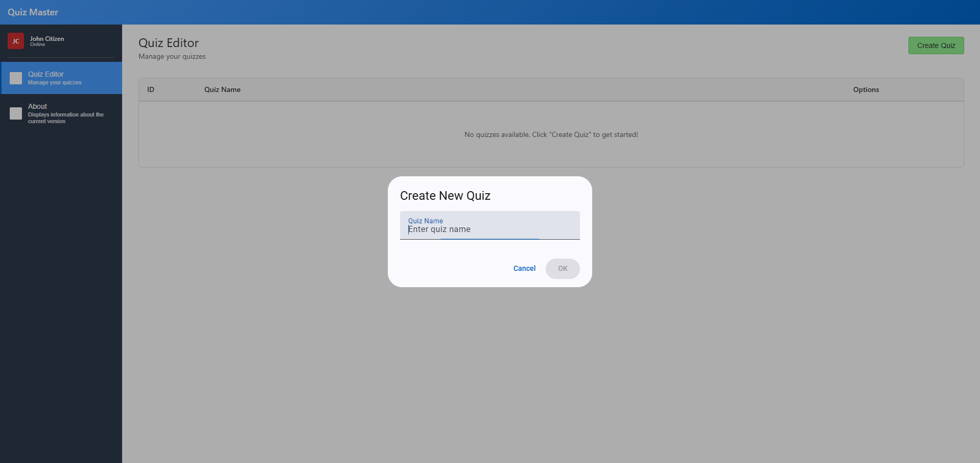The width and height of the screenshot is (980, 463).
Task: Cancel the Create New Quiz dialog
Action: point(524,268)
